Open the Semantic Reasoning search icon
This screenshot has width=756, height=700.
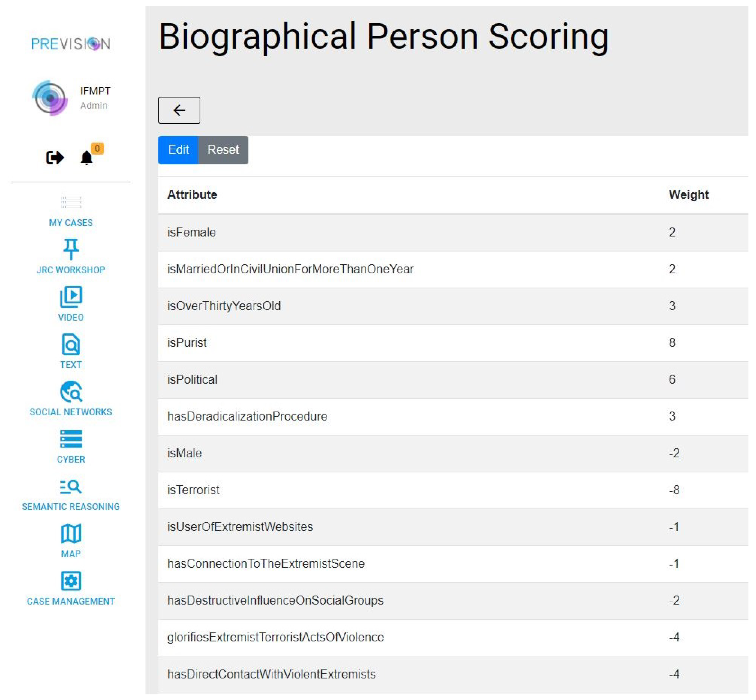[x=71, y=486]
